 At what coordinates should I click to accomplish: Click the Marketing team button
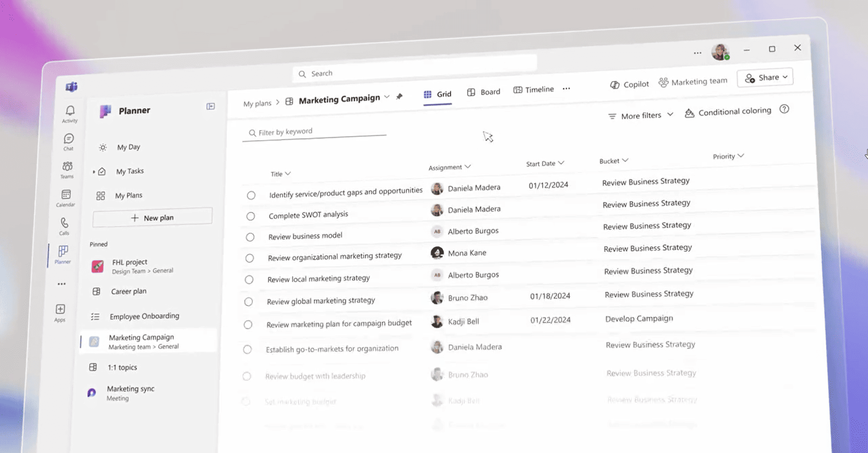pyautogui.click(x=693, y=82)
